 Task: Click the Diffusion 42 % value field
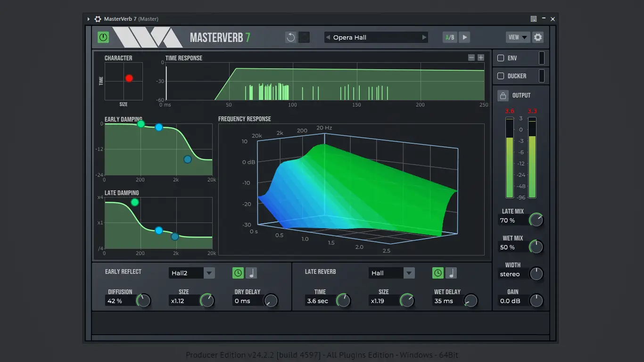click(120, 301)
